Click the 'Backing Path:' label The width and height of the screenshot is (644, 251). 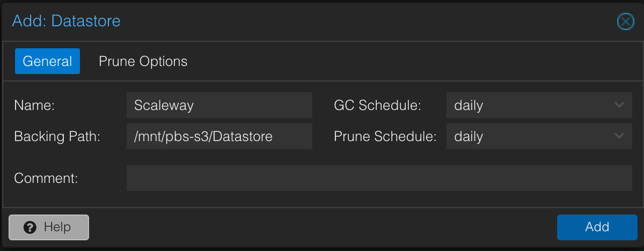coord(57,137)
